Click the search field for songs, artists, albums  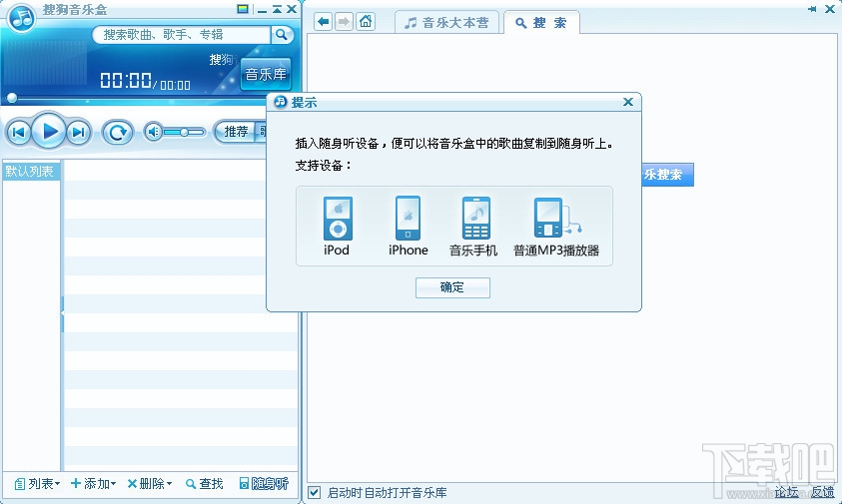[x=182, y=35]
